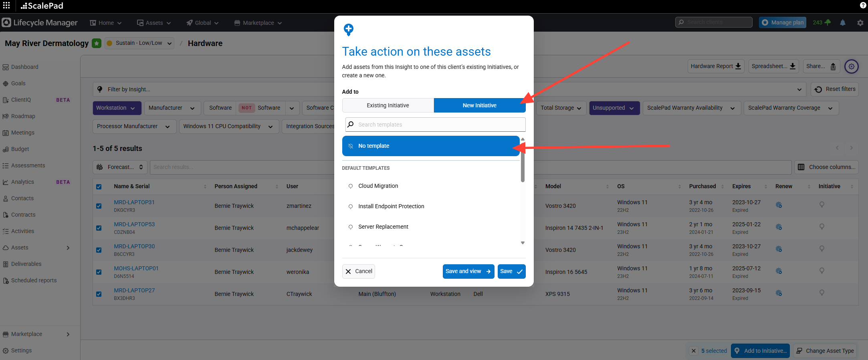Open the circular view settings icon
This screenshot has width=868, height=360.
(851, 66)
